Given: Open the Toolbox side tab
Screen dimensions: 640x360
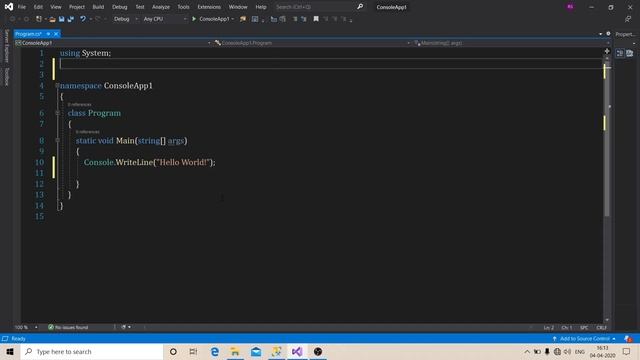Looking at the screenshot, I should [6, 77].
